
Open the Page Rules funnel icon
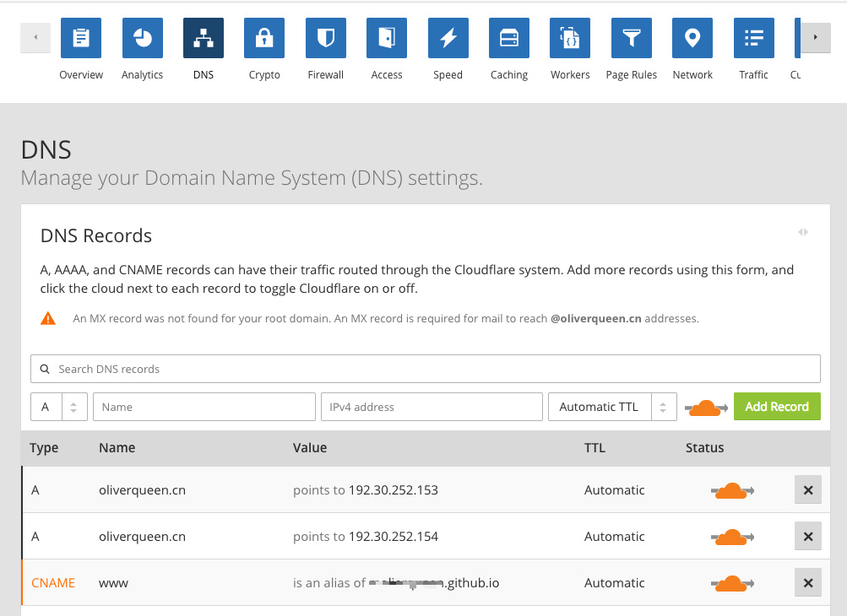632,38
